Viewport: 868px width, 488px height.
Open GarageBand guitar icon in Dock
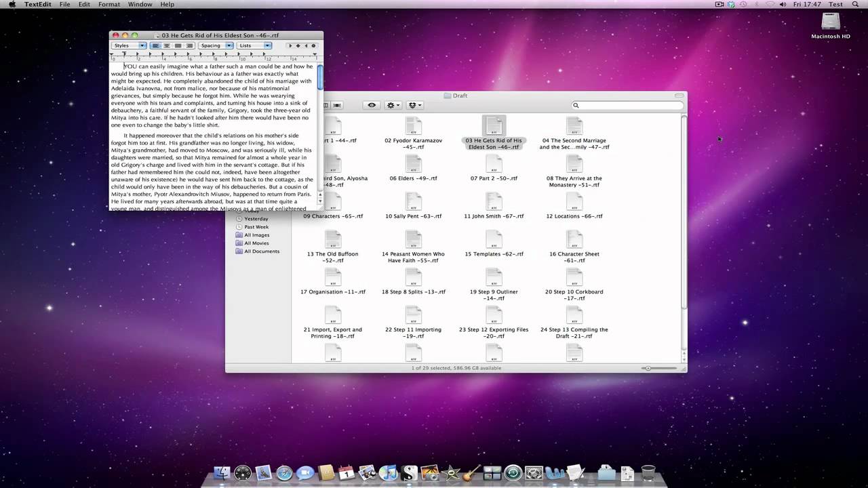point(472,473)
